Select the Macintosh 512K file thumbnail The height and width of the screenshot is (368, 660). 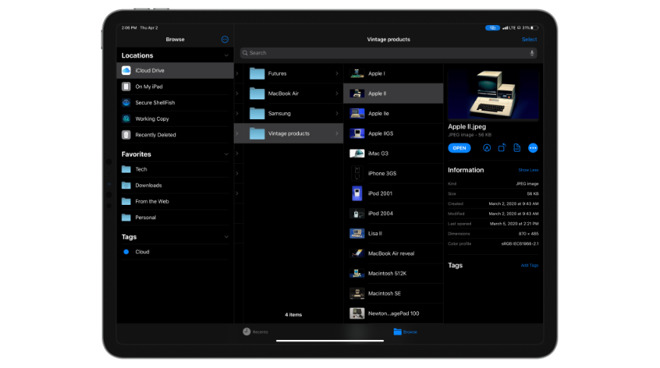point(357,273)
